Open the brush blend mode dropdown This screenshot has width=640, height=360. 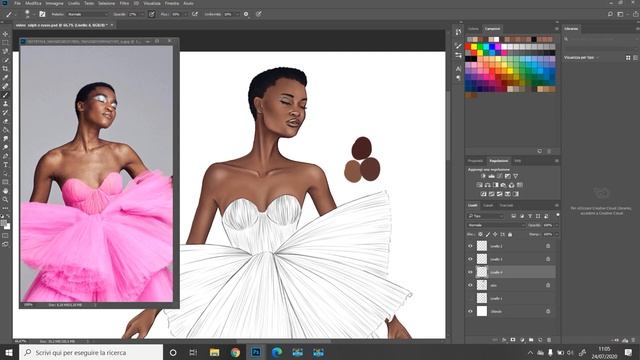pos(88,14)
